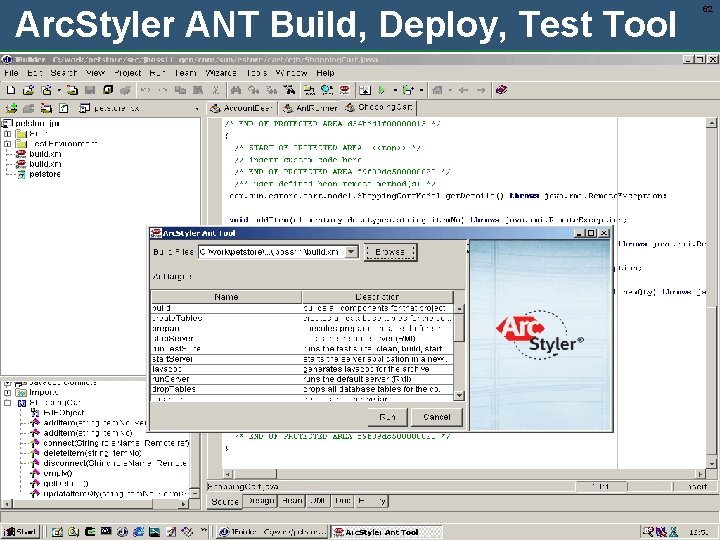Select connect method in structure pane
Screen dimensions: 720x540
coord(109,443)
